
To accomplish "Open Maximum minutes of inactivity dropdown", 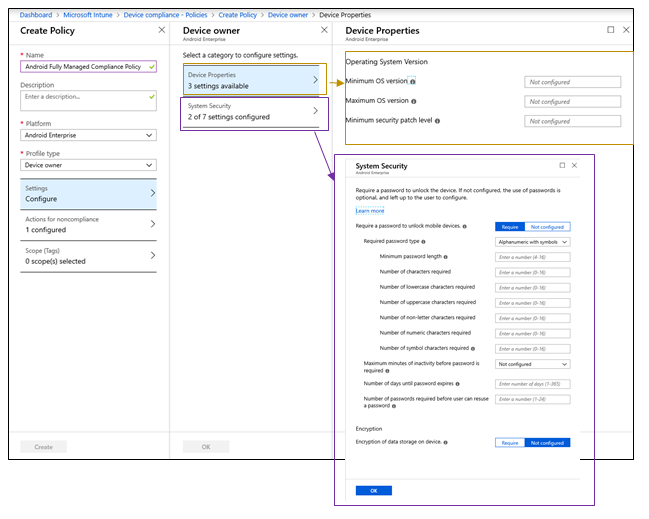I will [533, 364].
